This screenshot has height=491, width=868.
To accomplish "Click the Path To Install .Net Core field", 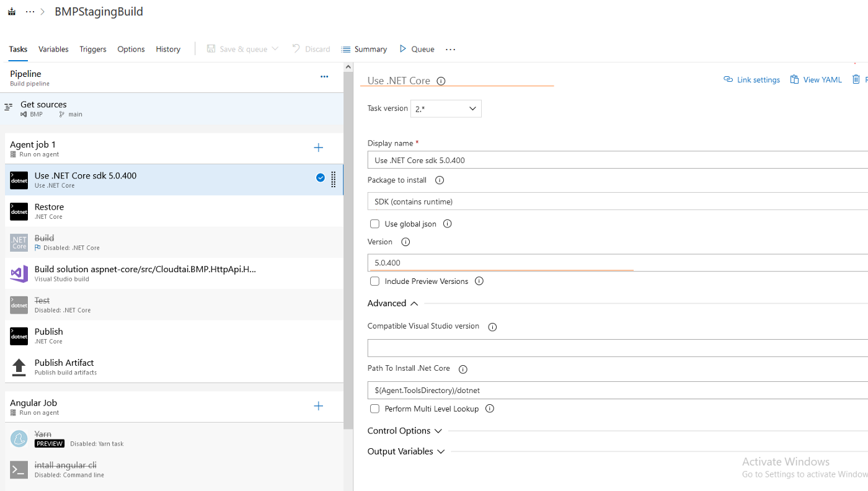I will pyautogui.click(x=617, y=391).
